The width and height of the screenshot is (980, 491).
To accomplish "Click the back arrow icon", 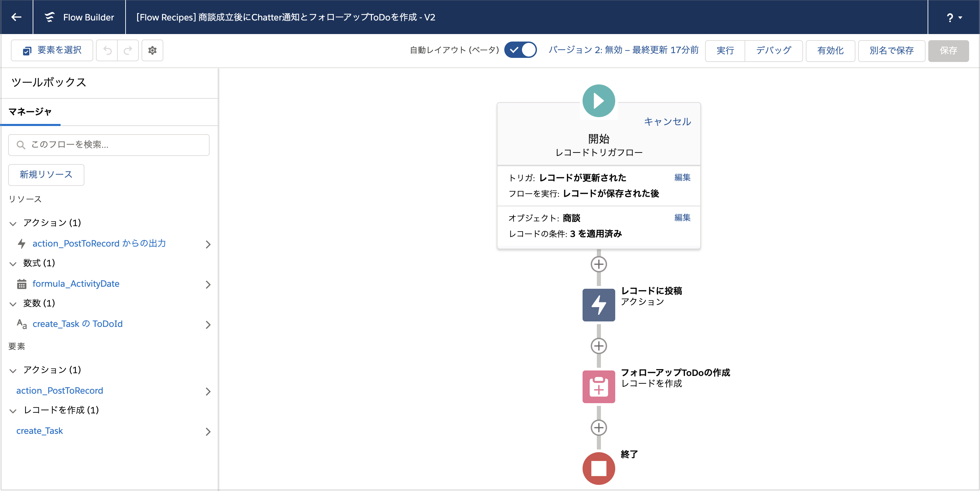I will [16, 17].
